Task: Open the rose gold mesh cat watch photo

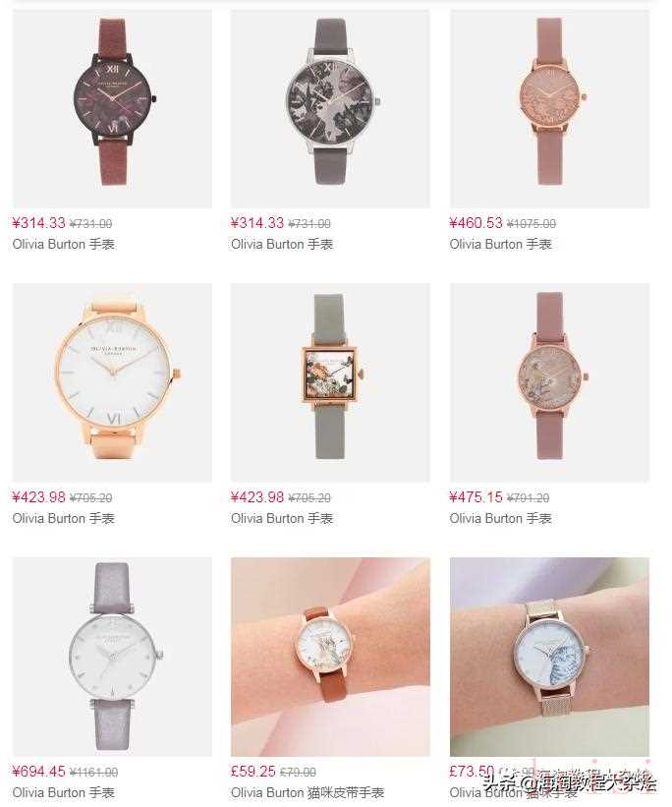Action: click(549, 657)
